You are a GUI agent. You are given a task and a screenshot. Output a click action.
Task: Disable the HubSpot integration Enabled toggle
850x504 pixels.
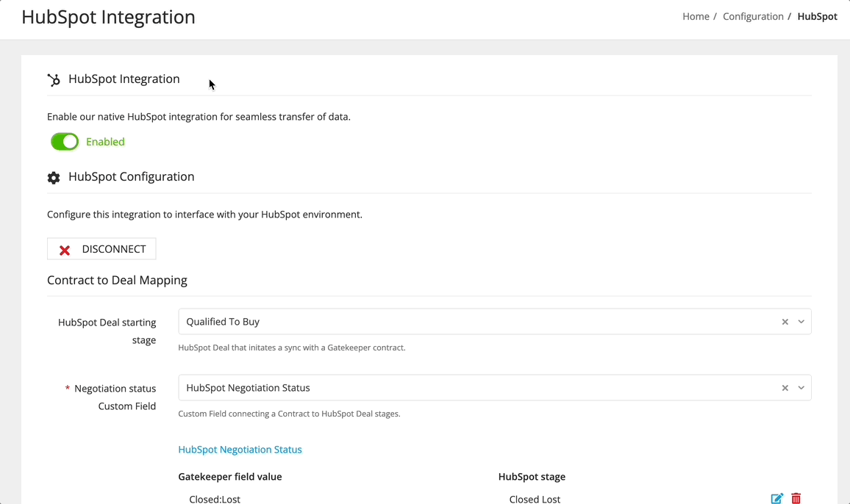click(64, 140)
